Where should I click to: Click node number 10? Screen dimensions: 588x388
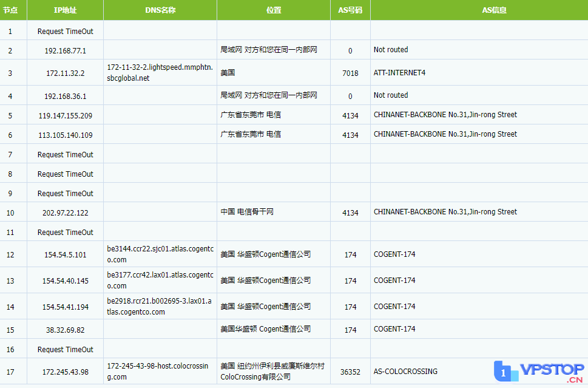pyautogui.click(x=10, y=213)
